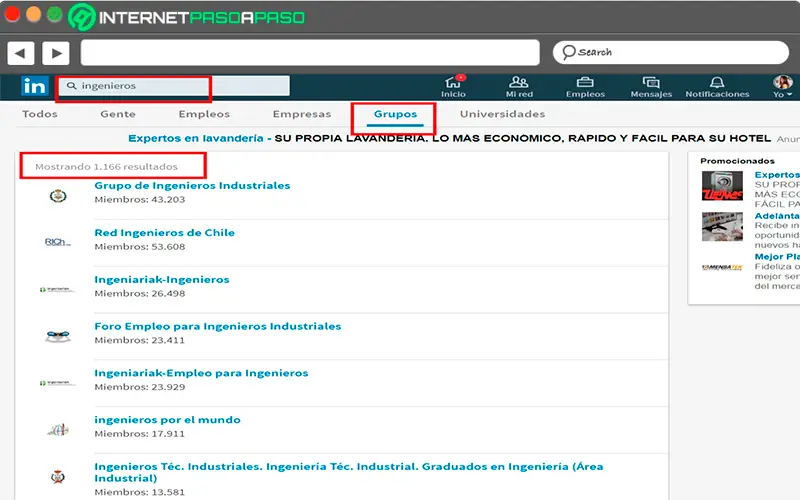Image resolution: width=800 pixels, height=500 pixels.
Task: Switch to the Todos tab
Action: (x=40, y=114)
